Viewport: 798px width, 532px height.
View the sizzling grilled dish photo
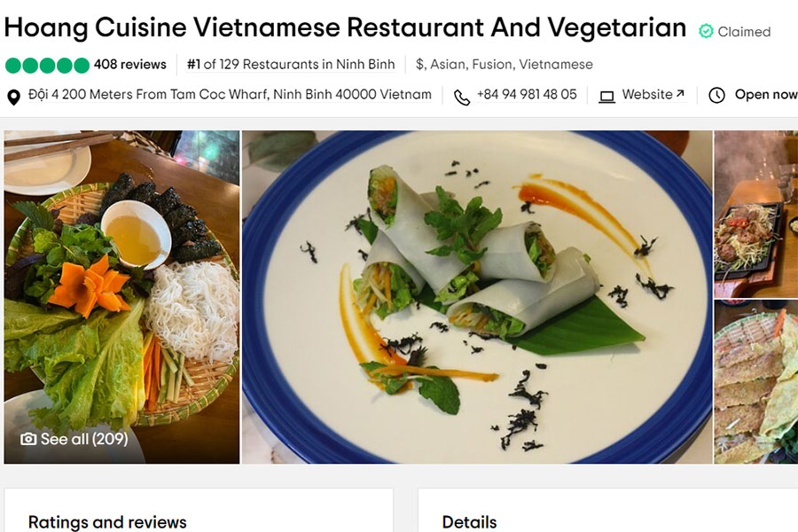click(756, 215)
